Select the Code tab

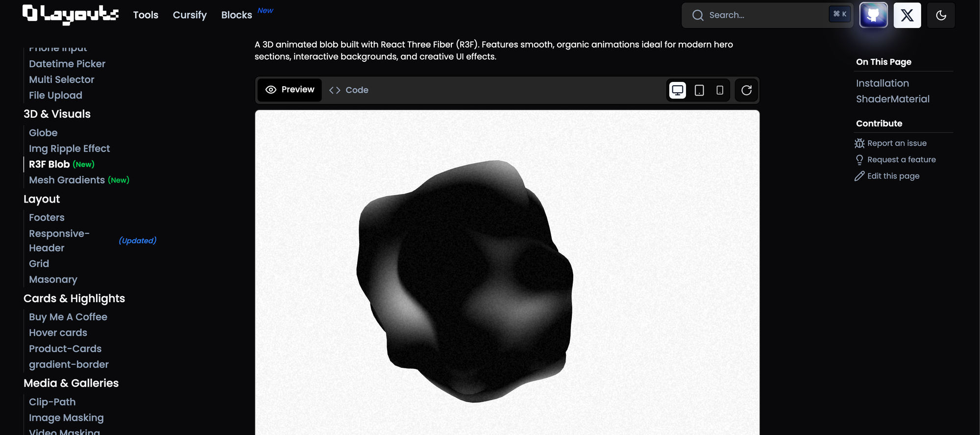point(349,90)
